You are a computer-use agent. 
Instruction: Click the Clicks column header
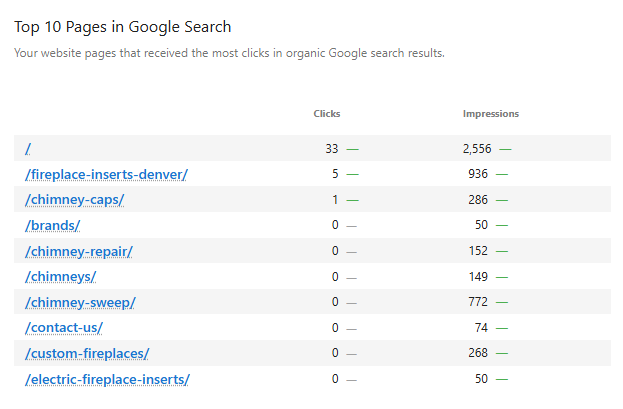(x=327, y=114)
